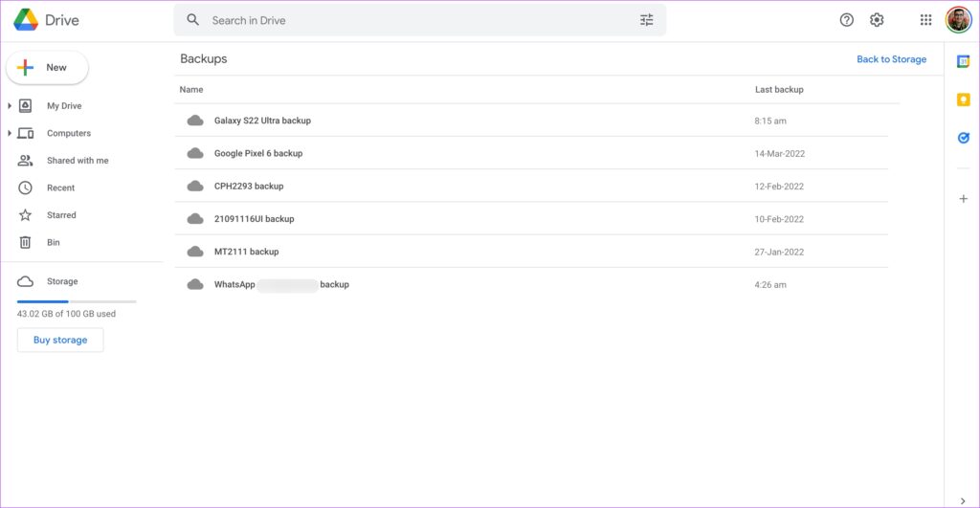Click the 8:15 am backup time
This screenshot has width=980, height=508.
click(770, 121)
